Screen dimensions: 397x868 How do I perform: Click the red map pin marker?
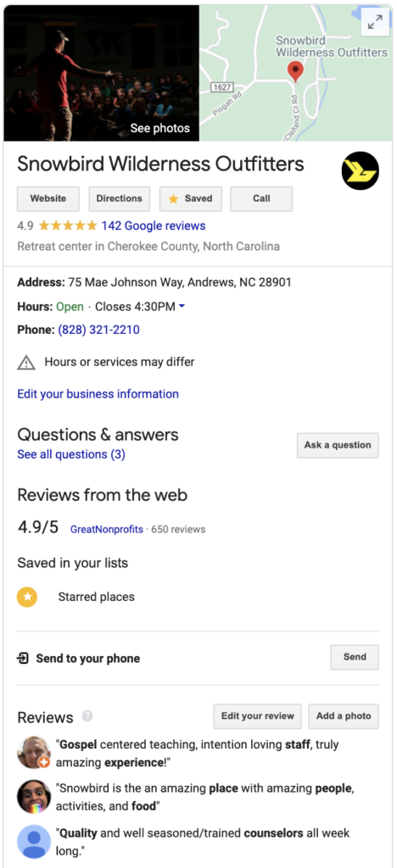296,72
